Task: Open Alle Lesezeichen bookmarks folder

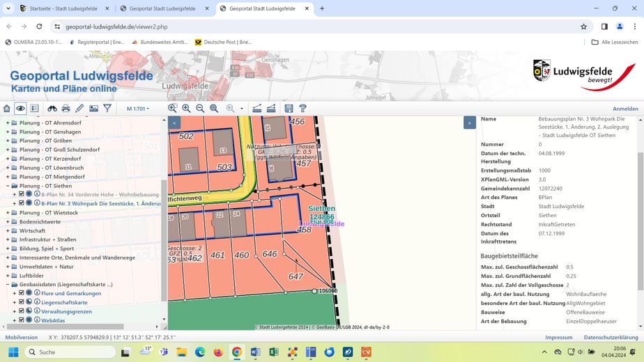Action: pyautogui.click(x=615, y=42)
